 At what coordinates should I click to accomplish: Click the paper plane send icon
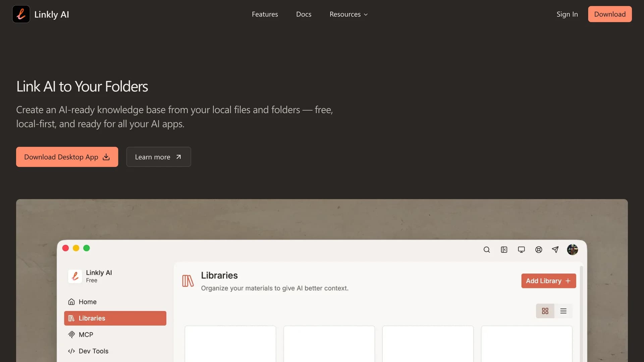(555, 250)
